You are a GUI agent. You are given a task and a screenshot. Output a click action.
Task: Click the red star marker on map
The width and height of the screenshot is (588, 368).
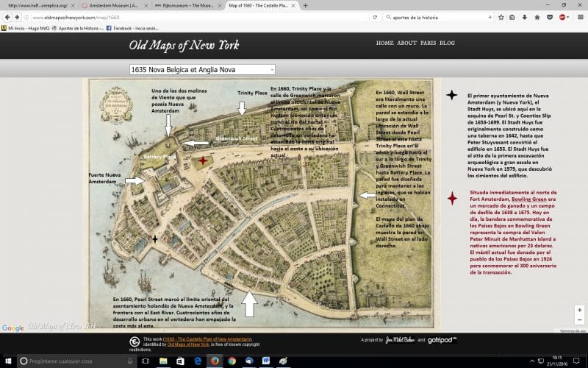click(203, 160)
